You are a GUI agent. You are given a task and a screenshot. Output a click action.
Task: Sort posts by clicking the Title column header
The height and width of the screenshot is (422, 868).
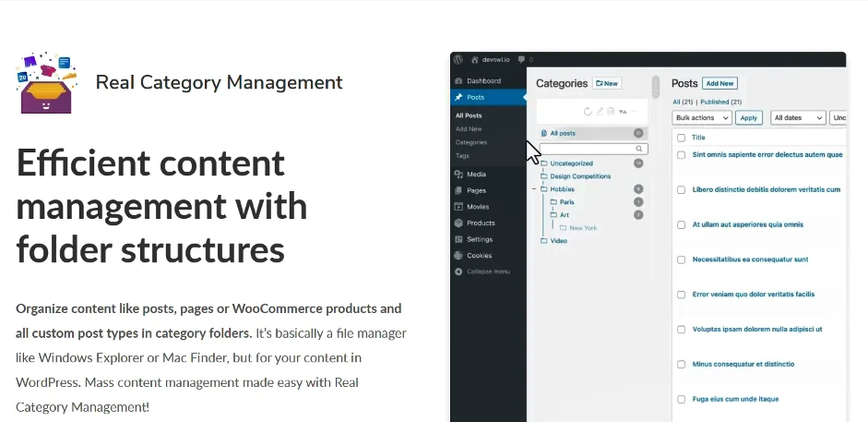pos(698,138)
